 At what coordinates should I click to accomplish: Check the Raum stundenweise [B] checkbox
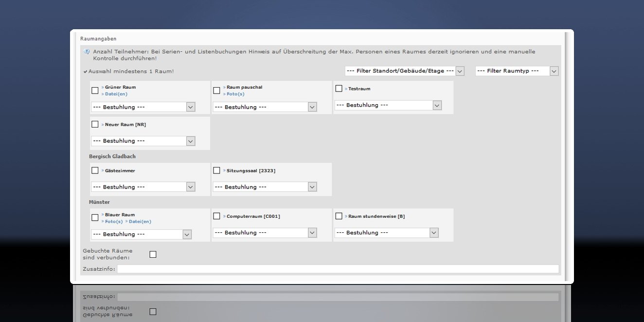(x=339, y=216)
